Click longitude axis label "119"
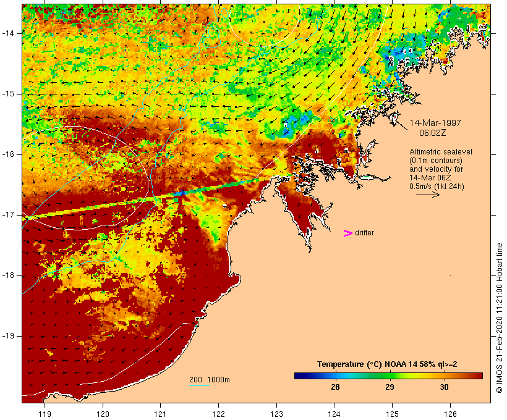The image size is (507, 420). (x=45, y=414)
